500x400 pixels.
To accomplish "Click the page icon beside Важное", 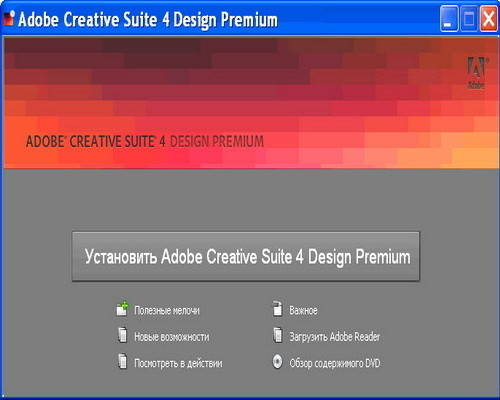I will (x=277, y=309).
